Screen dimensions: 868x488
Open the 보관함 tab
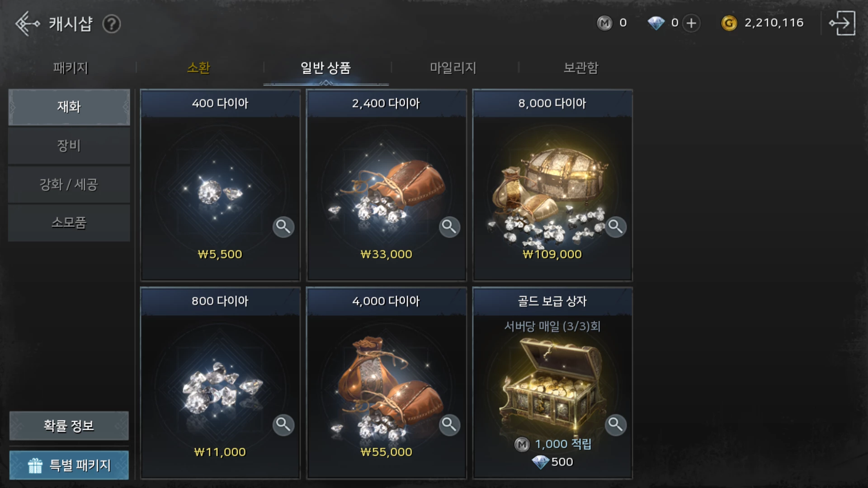580,68
